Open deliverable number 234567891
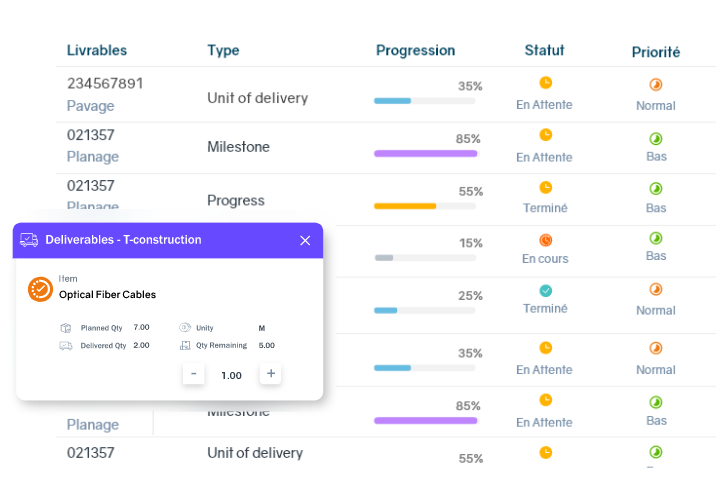Viewport: 716px width, 479px height. (105, 83)
